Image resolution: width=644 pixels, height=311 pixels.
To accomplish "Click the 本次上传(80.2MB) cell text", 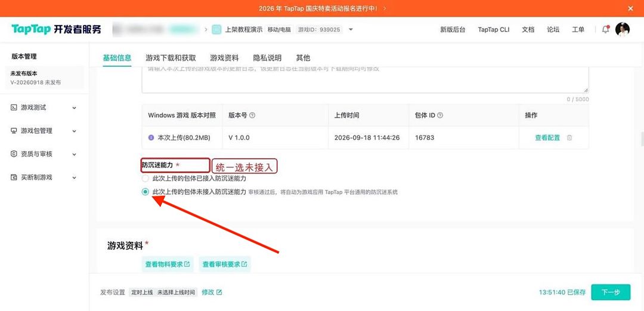I will click(x=184, y=138).
